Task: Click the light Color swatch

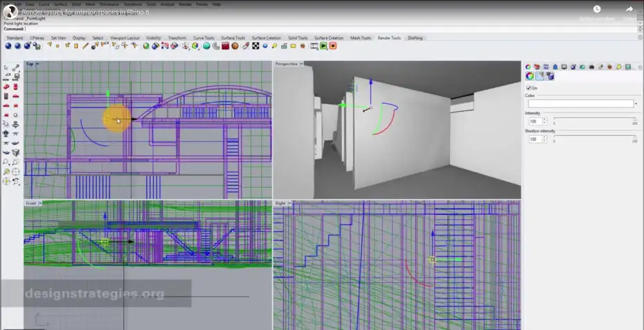Action: (x=581, y=104)
